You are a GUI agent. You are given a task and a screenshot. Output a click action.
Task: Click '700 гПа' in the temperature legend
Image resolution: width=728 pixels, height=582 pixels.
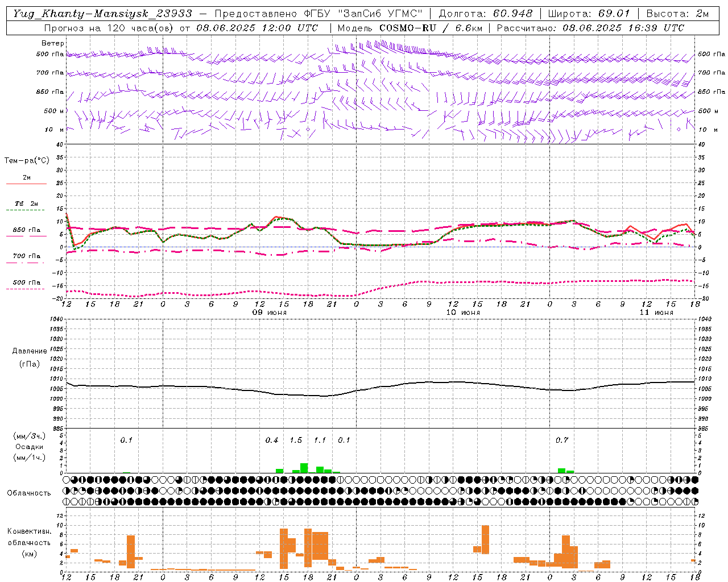point(27,256)
